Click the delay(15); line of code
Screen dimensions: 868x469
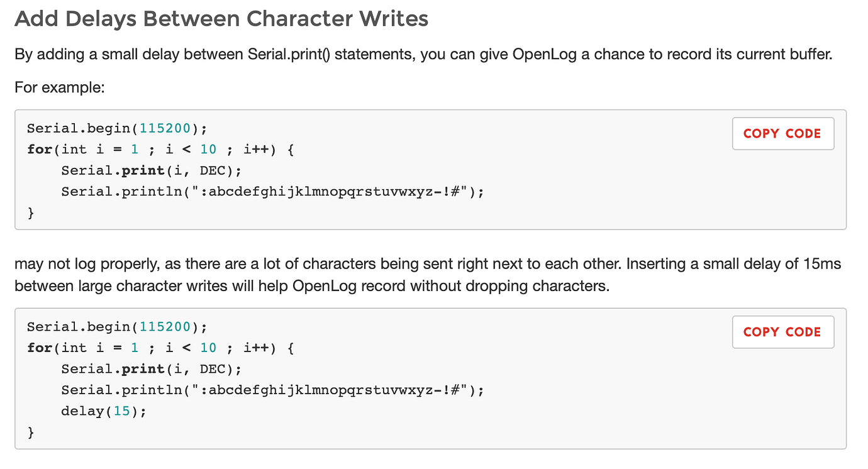tap(104, 411)
